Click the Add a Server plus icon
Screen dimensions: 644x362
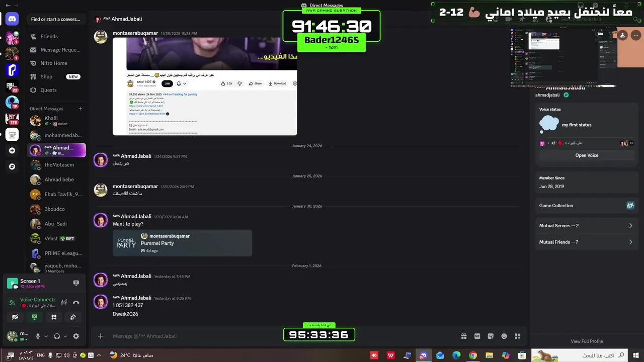click(12, 150)
